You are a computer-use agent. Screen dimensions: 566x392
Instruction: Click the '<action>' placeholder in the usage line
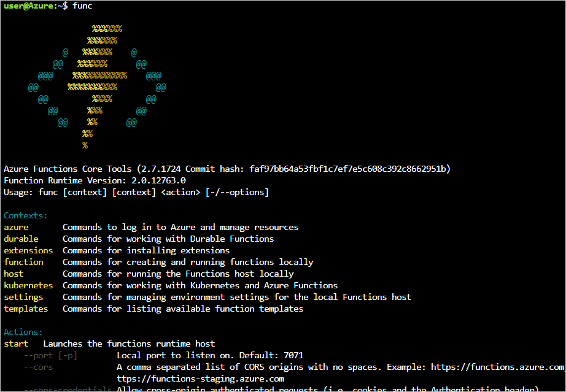click(x=180, y=192)
